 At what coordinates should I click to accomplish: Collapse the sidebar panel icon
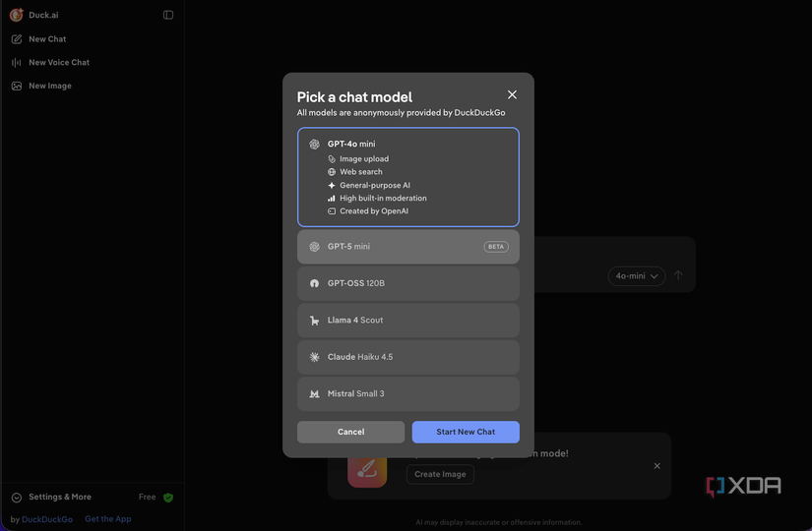click(x=168, y=15)
